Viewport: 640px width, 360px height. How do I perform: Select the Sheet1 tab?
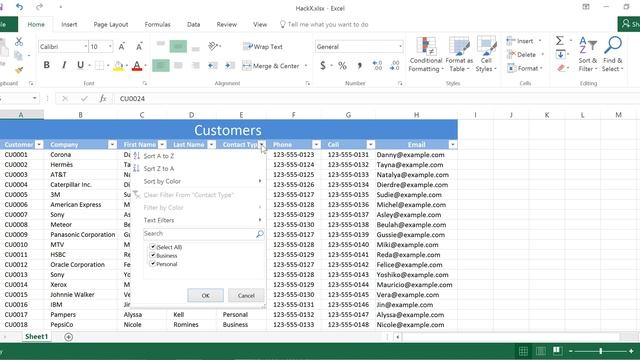[36, 336]
